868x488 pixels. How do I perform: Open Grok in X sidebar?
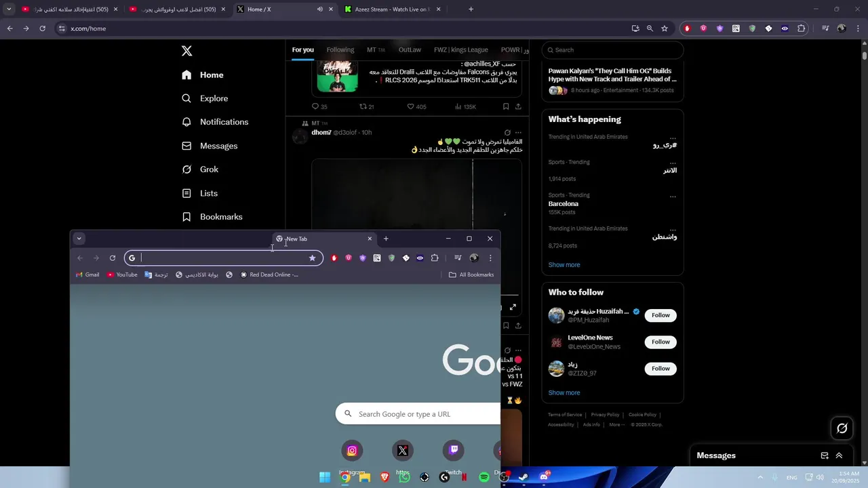(x=200, y=169)
